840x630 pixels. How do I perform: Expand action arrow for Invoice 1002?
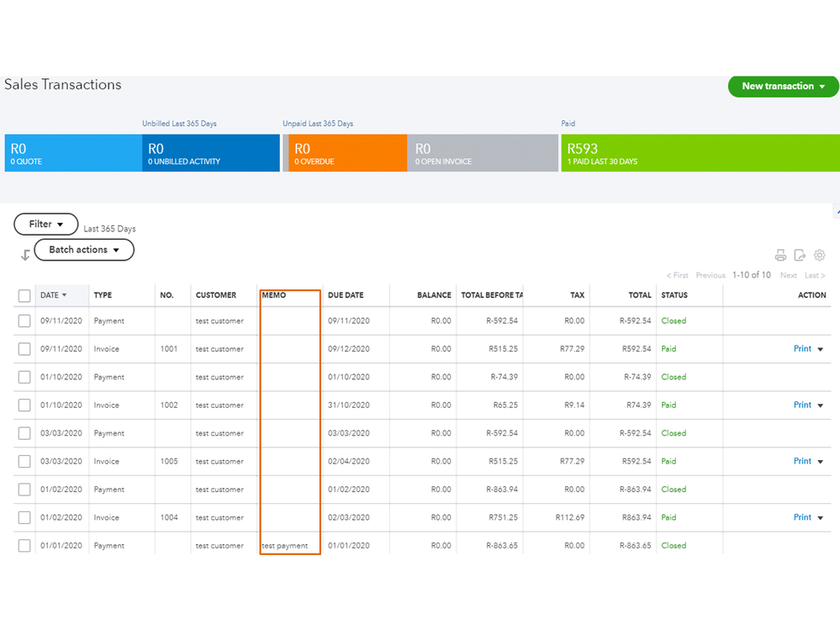820,405
